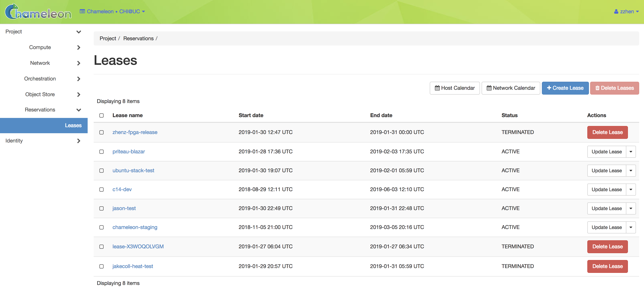The width and height of the screenshot is (644, 293).
Task: Click the Start date column header
Action: (251, 115)
